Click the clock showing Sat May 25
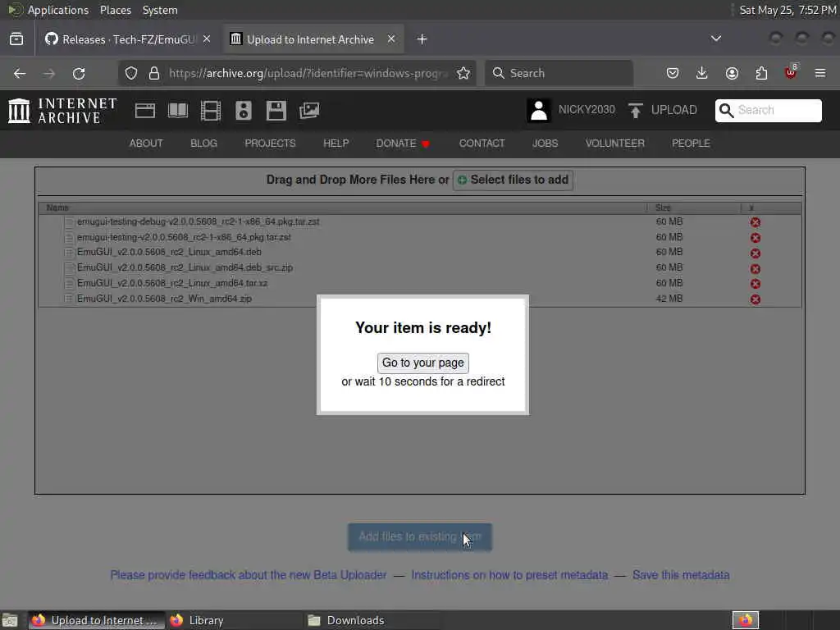The width and height of the screenshot is (840, 630). click(787, 10)
